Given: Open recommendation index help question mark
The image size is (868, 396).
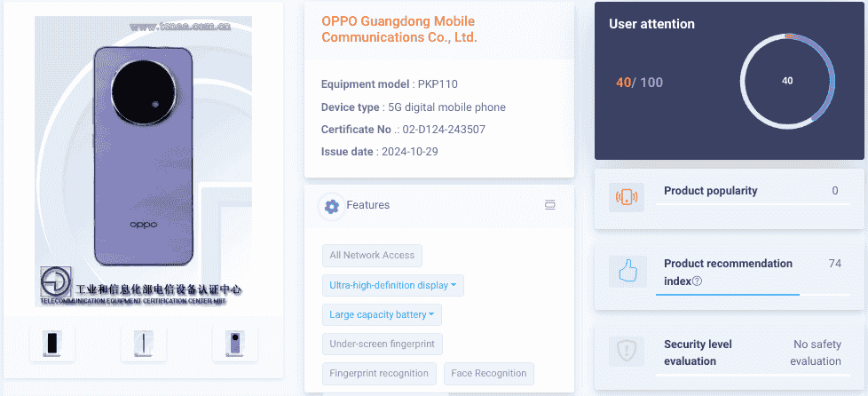Looking at the screenshot, I should 697,281.
